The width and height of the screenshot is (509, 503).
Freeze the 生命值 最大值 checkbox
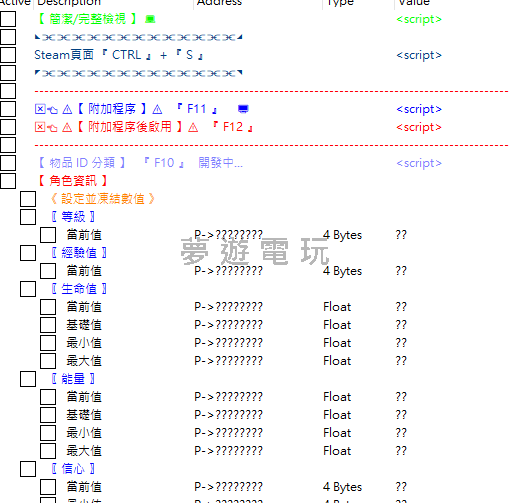coord(48,361)
